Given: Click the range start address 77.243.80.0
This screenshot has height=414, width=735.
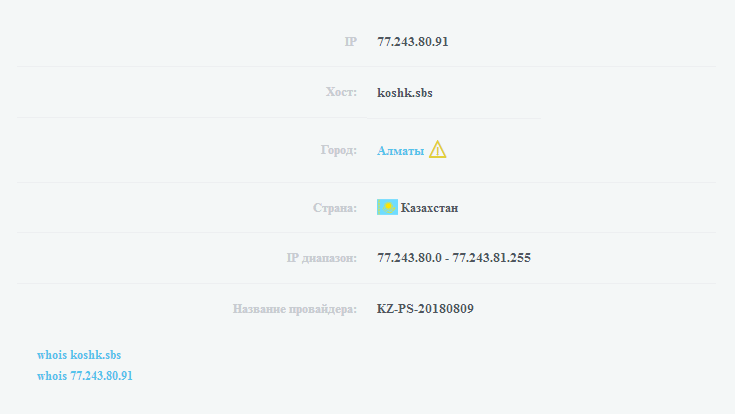Looking at the screenshot, I should click(x=409, y=258).
